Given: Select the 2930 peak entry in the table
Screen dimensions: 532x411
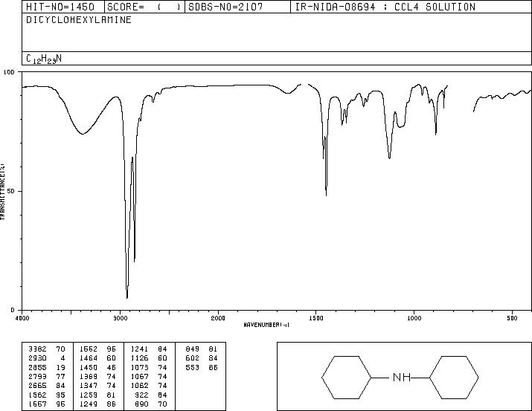Looking at the screenshot, I should (47, 358).
